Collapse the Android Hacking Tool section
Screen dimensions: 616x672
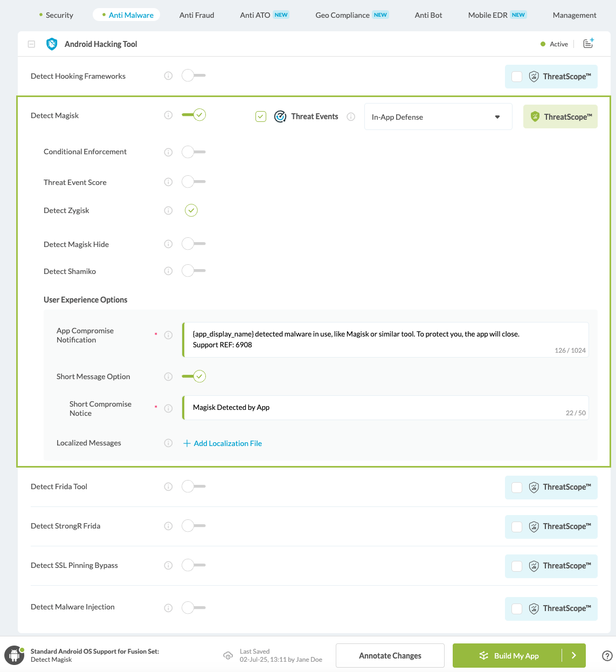[31, 44]
